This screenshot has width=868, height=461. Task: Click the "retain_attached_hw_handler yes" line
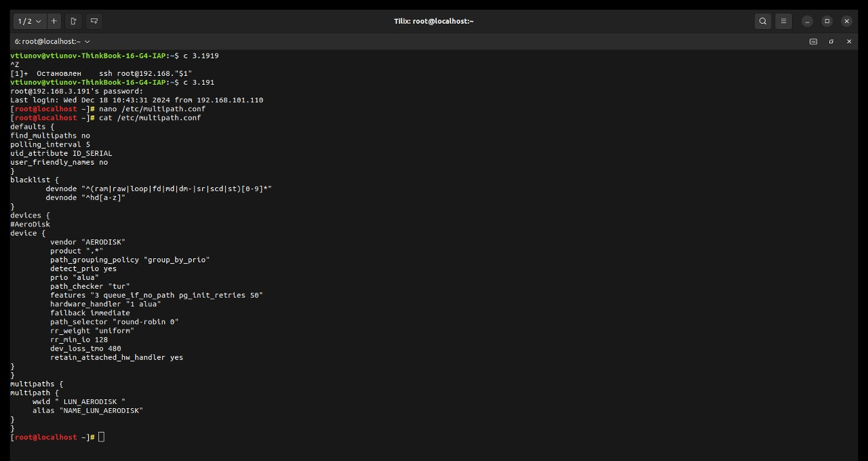click(117, 357)
